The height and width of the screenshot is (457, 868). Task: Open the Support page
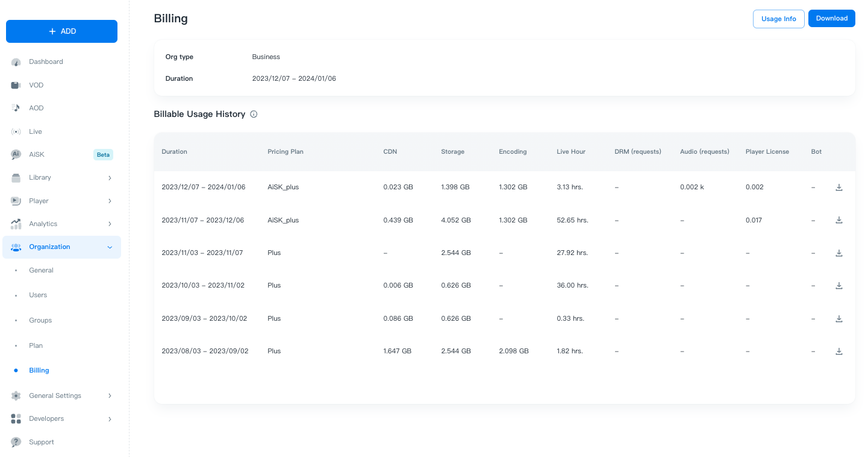click(x=42, y=442)
